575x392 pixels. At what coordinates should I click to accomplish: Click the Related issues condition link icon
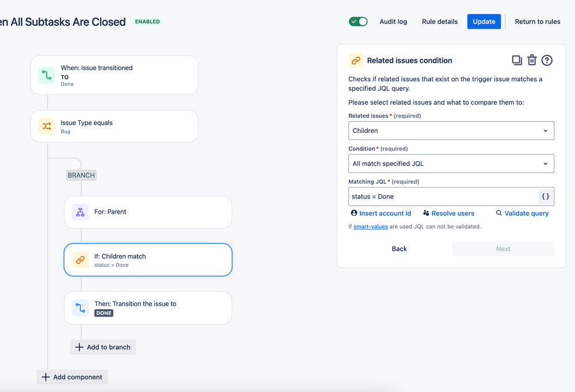point(356,60)
